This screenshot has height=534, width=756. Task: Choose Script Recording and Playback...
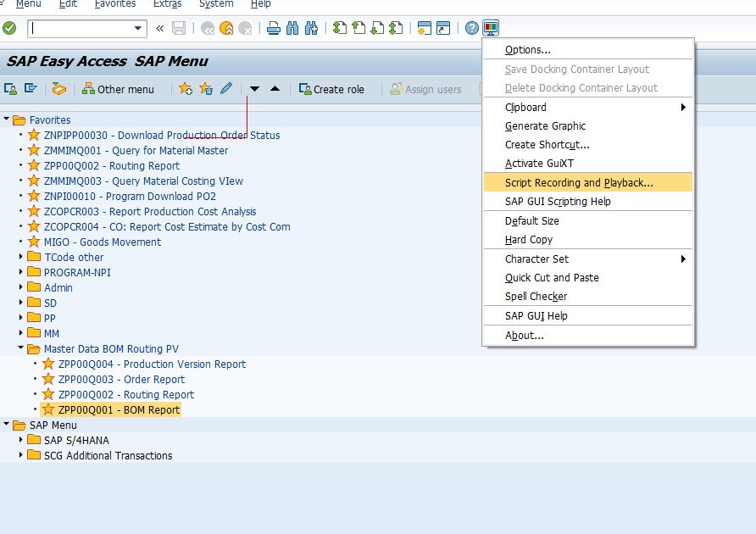[x=587, y=182]
